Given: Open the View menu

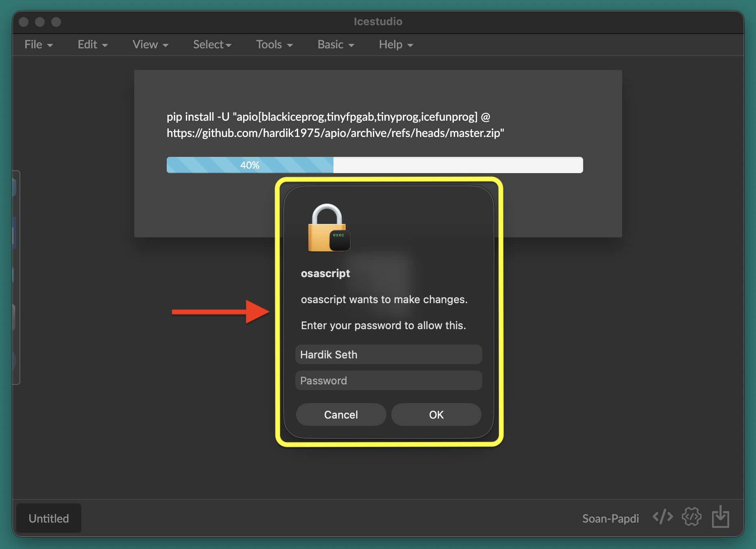Looking at the screenshot, I should pyautogui.click(x=150, y=44).
